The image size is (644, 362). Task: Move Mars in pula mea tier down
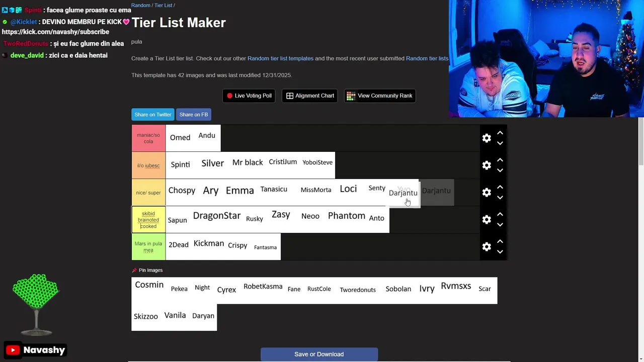pyautogui.click(x=500, y=252)
